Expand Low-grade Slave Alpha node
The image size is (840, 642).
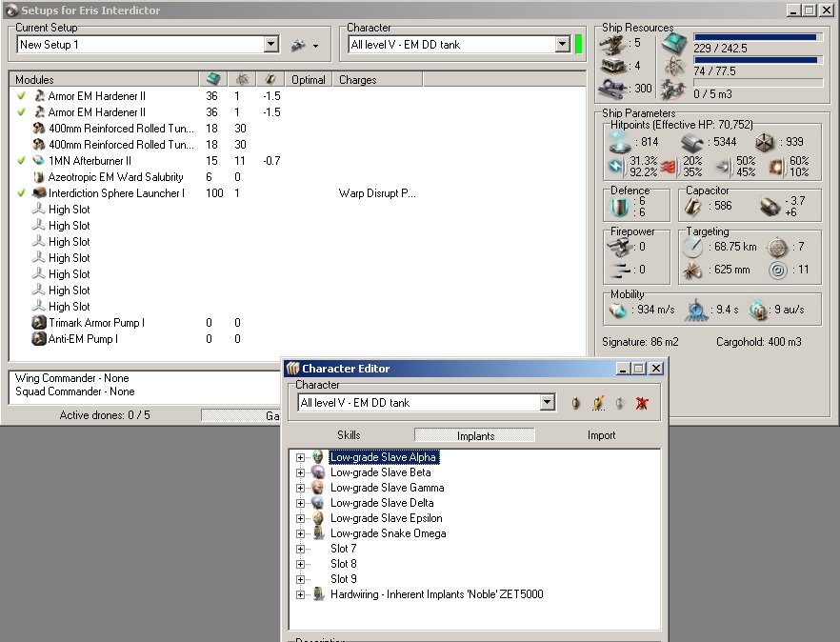(x=300, y=457)
